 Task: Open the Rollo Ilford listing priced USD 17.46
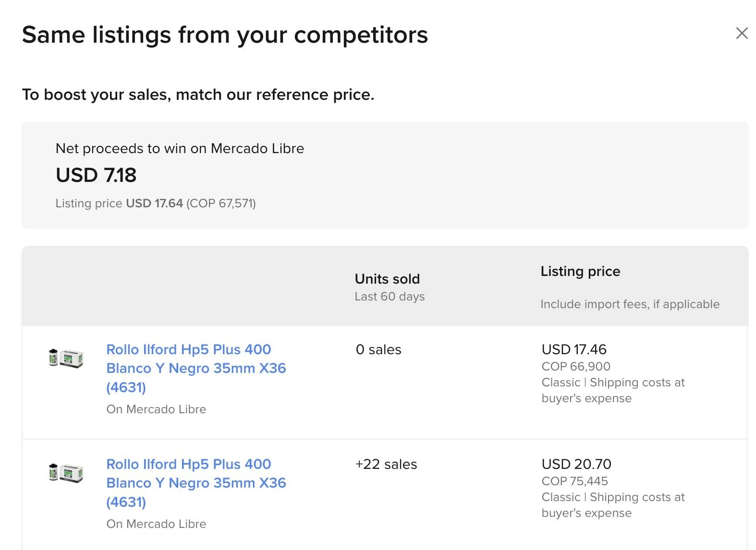196,368
